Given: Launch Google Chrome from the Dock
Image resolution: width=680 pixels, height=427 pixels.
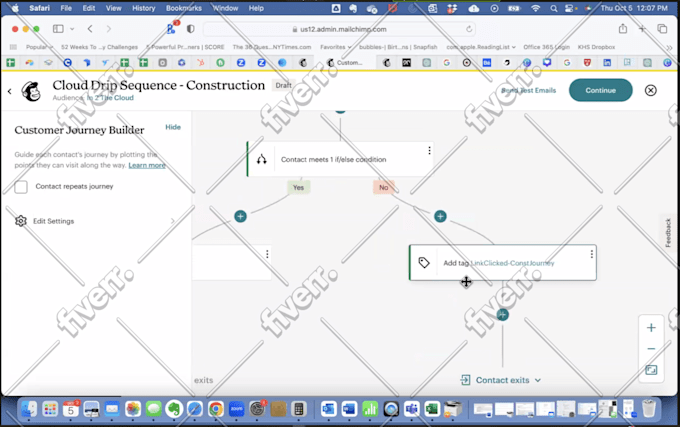Looking at the screenshot, I should point(216,409).
